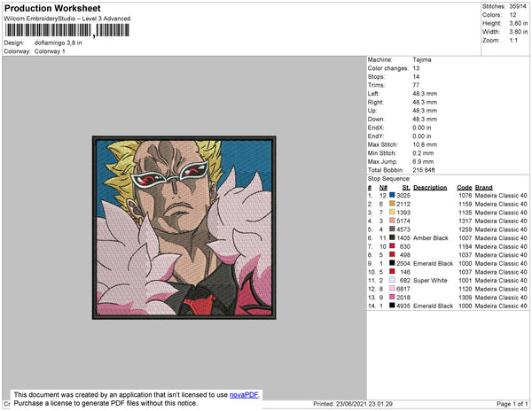Click the Min Stitch value 0.2 mm
The image size is (532, 411).
(x=423, y=153)
